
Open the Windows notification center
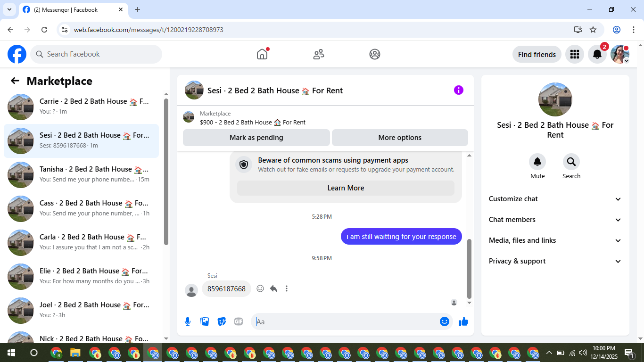click(629, 353)
